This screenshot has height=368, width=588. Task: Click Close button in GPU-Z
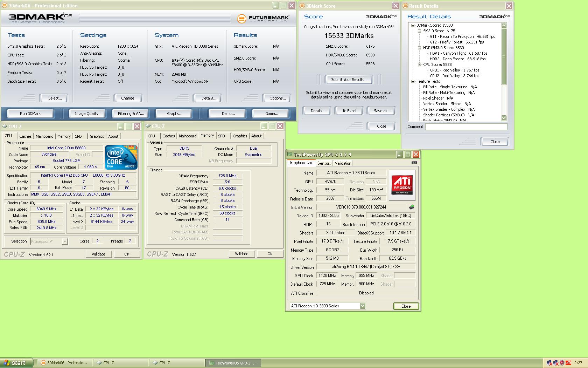click(x=406, y=306)
